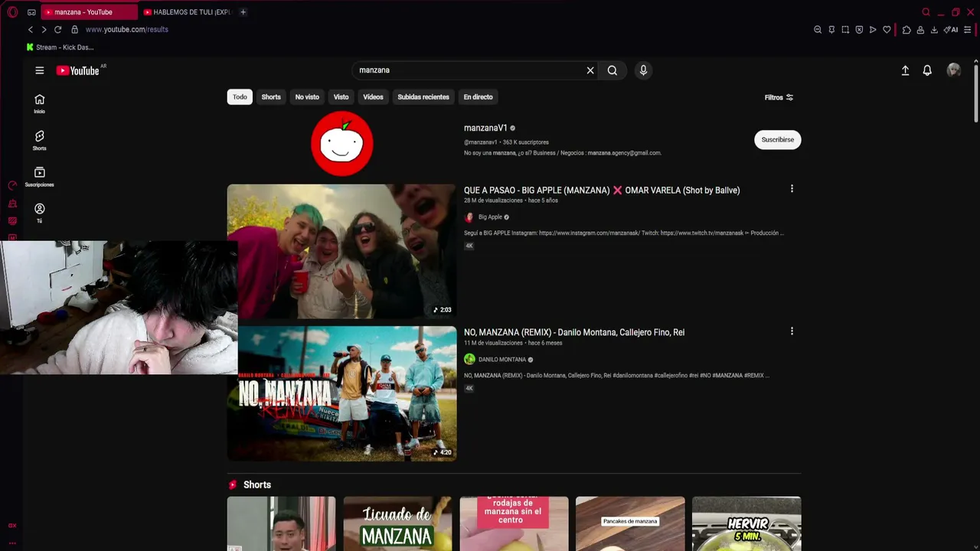
Task: Go to the YouTube home logo
Action: (x=78, y=70)
